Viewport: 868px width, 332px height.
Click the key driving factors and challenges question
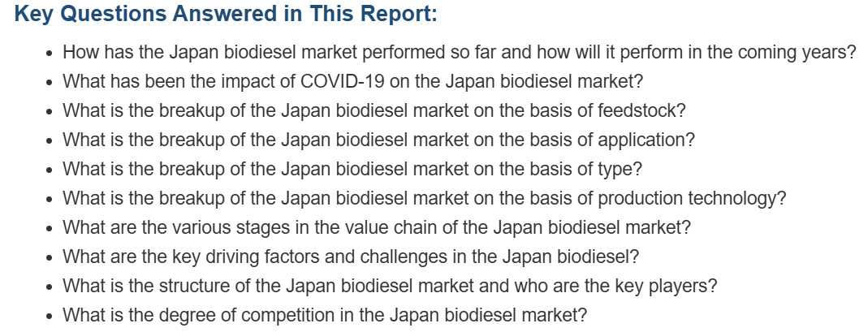click(x=351, y=257)
